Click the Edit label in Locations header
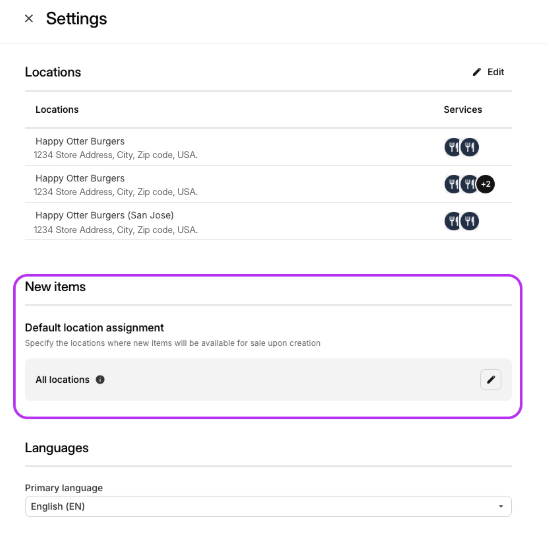Image resolution: width=547 pixels, height=540 pixels. (x=495, y=72)
